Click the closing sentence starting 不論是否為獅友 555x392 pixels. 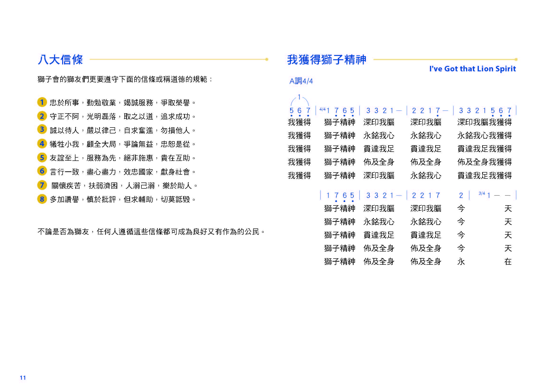click(151, 232)
